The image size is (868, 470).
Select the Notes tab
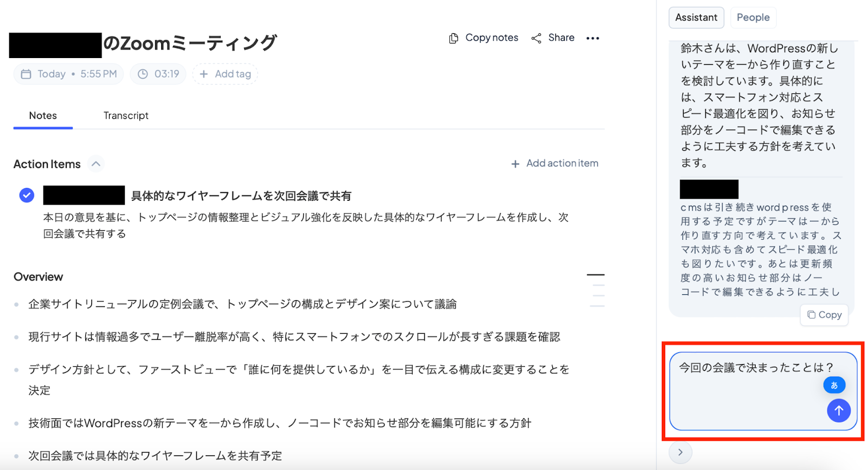[43, 116]
